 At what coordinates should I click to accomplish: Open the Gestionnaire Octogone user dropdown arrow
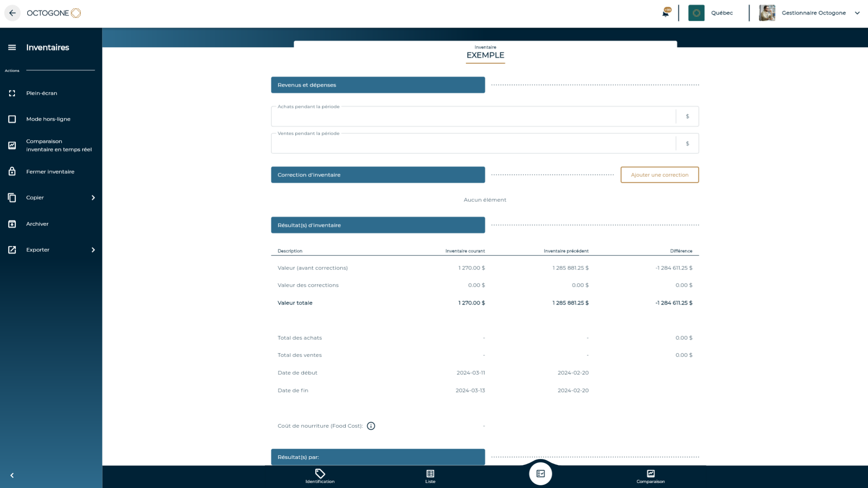click(x=857, y=13)
